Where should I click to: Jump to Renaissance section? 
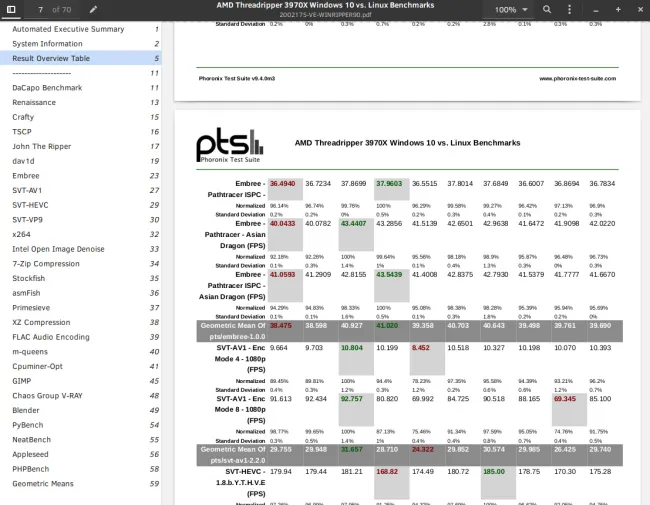[x=80, y=102]
